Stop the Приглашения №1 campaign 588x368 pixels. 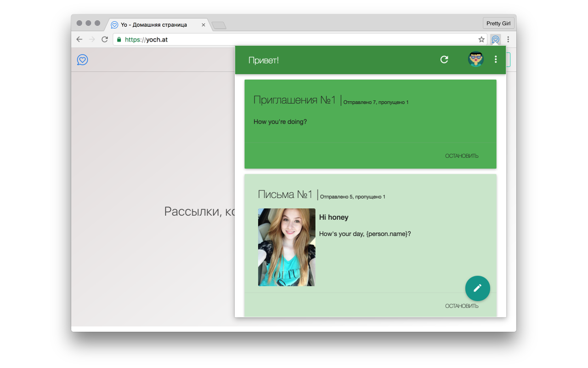click(x=462, y=155)
